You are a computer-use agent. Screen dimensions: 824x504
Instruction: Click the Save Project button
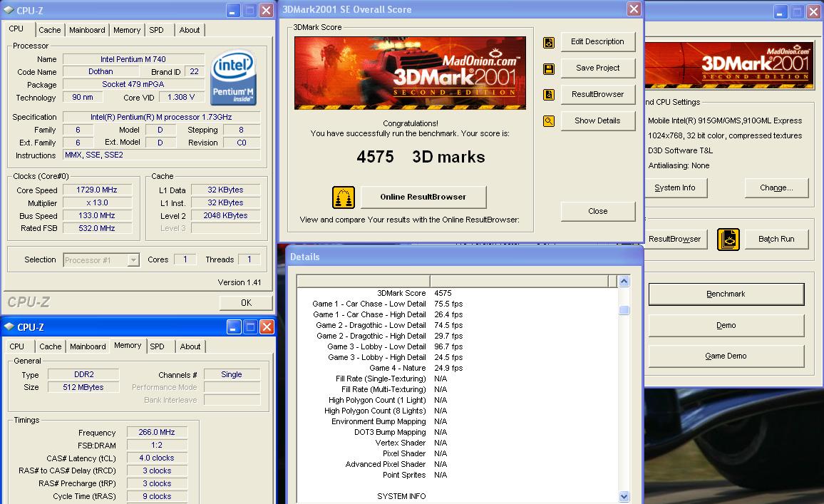coord(597,68)
